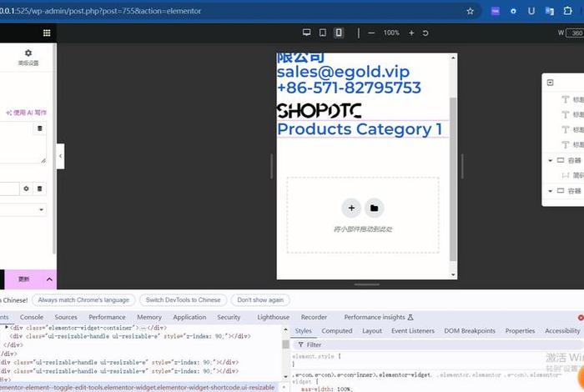The width and height of the screenshot is (584, 392).
Task: Open DevTools Lighthouse tab
Action: [273, 317]
